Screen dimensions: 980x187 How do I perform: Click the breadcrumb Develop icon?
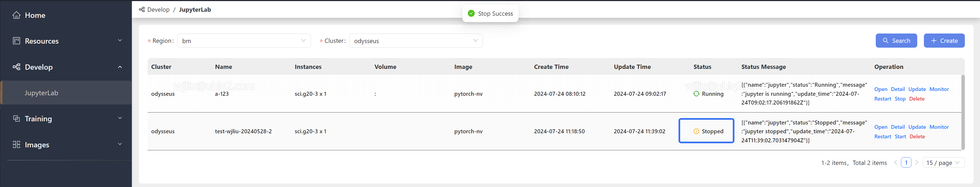142,10
